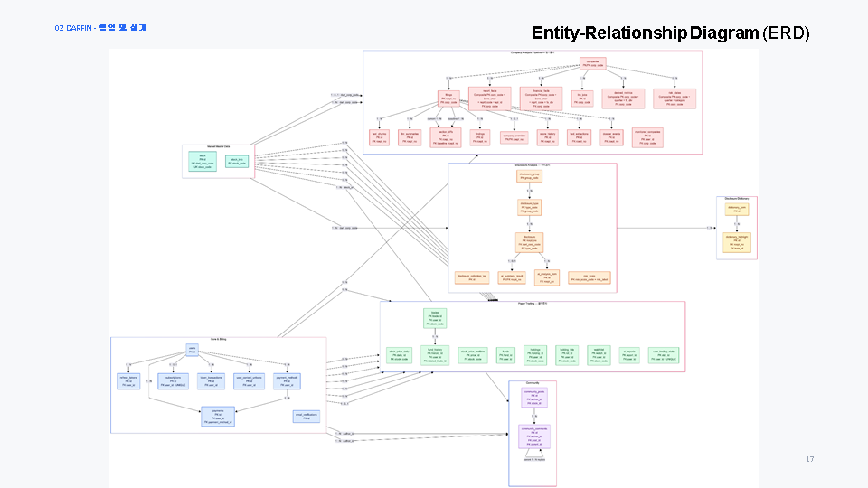Screen dimensions: 868x488
Task: Select the stock_info entity box
Action: (237, 161)
